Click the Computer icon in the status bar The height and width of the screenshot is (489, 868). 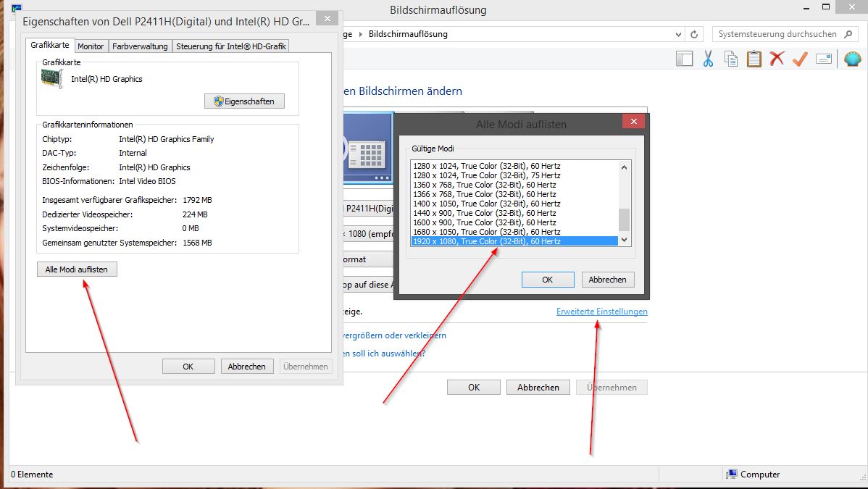[x=731, y=475]
